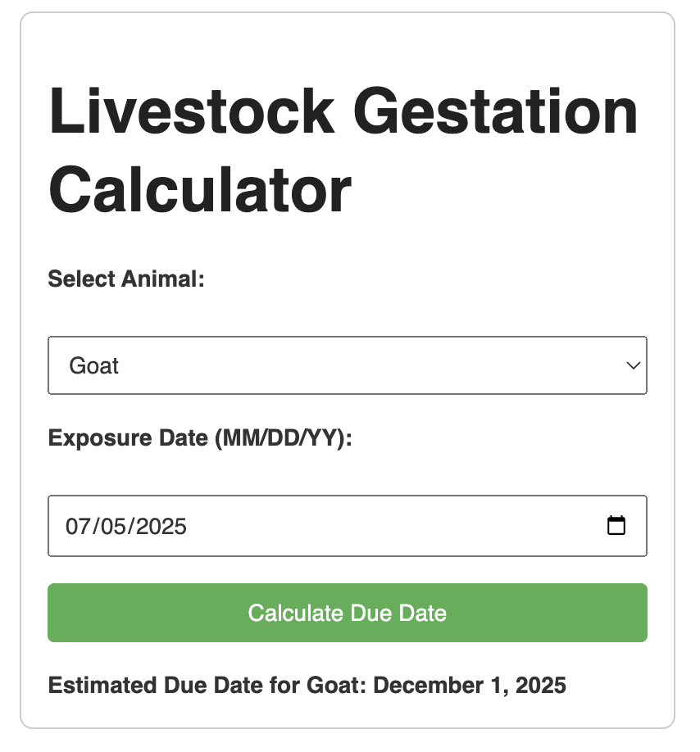Click the Select Animal label
The image size is (700, 752).
click(x=126, y=279)
